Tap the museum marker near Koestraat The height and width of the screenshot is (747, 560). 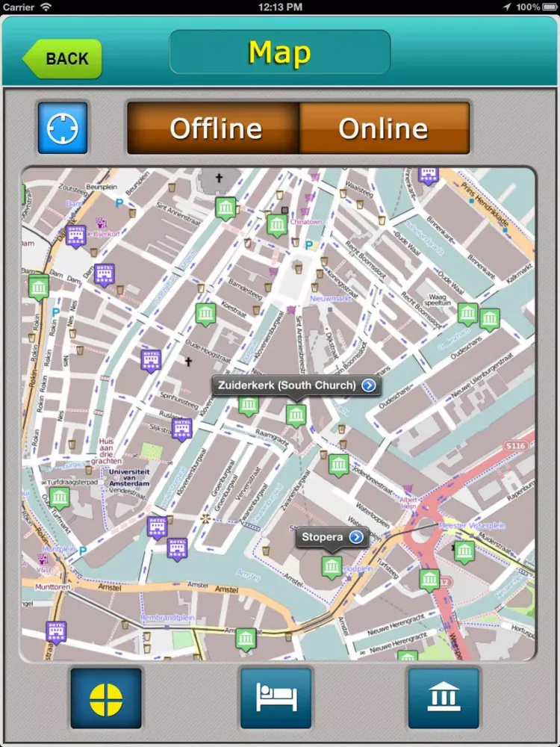coord(206,315)
